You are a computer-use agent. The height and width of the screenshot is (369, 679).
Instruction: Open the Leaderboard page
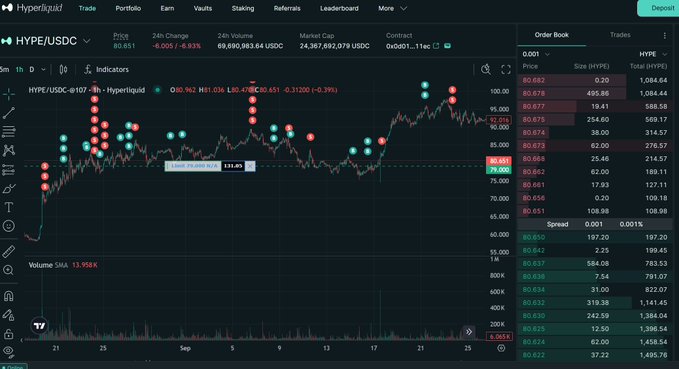pyautogui.click(x=339, y=8)
